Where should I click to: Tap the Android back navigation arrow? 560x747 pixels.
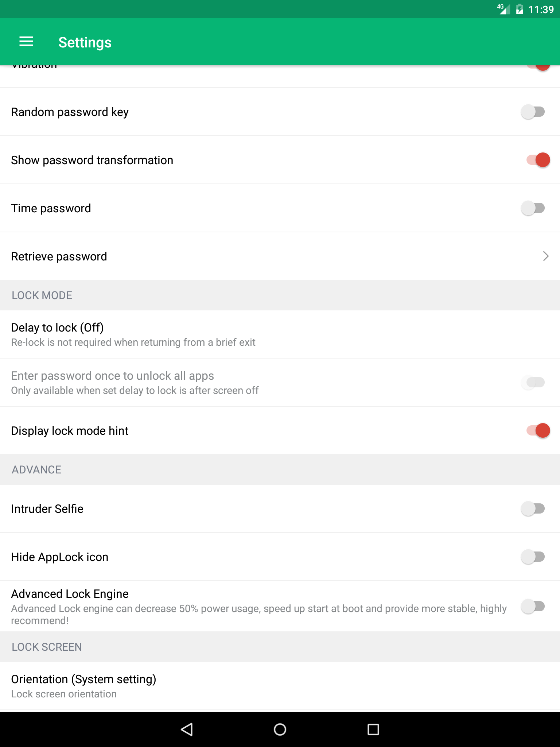(187, 730)
